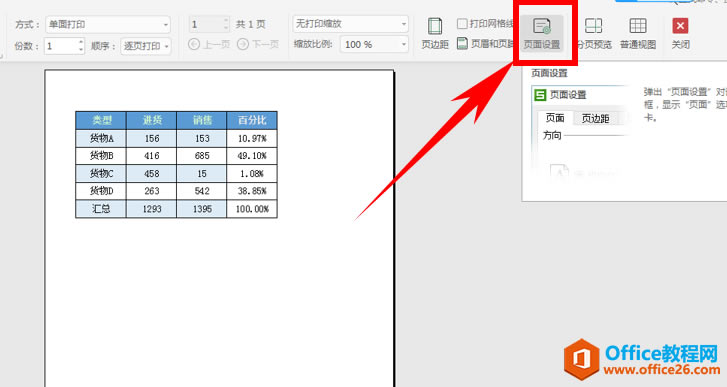
Task: Increase the page number spinner
Action: pos(226,20)
